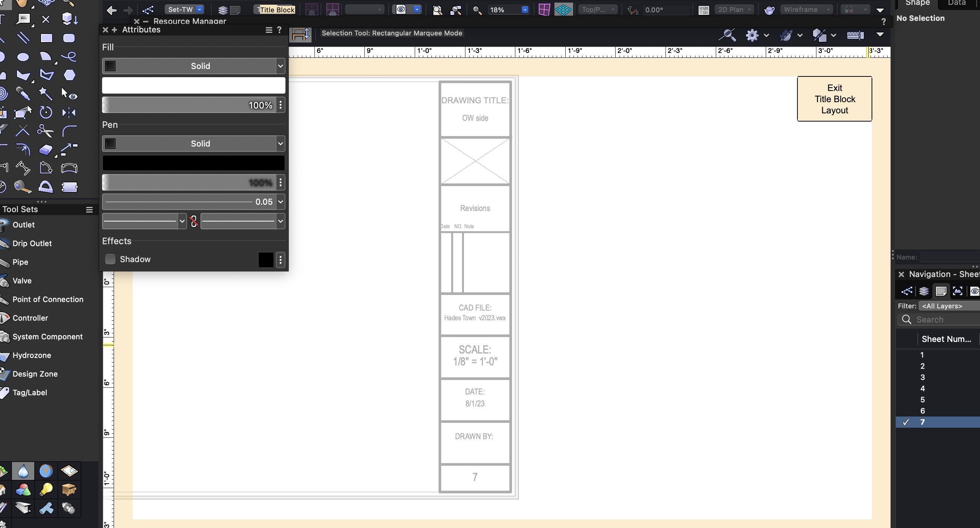Switch to the Data tab
This screenshot has width=980, height=528.
point(957,3)
